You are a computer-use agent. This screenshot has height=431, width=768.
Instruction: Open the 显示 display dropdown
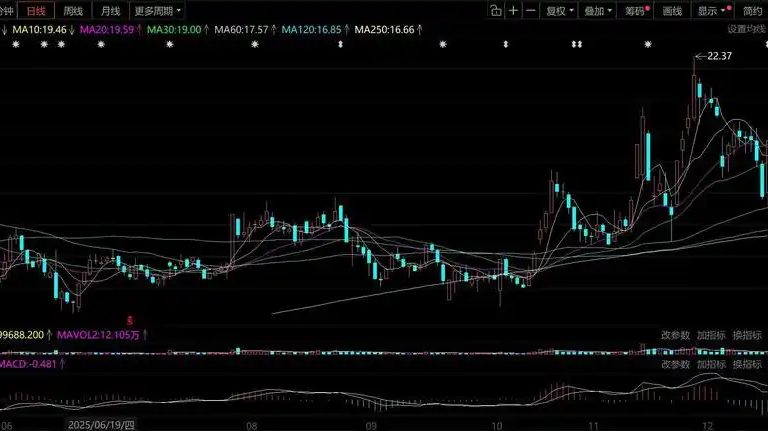point(714,11)
